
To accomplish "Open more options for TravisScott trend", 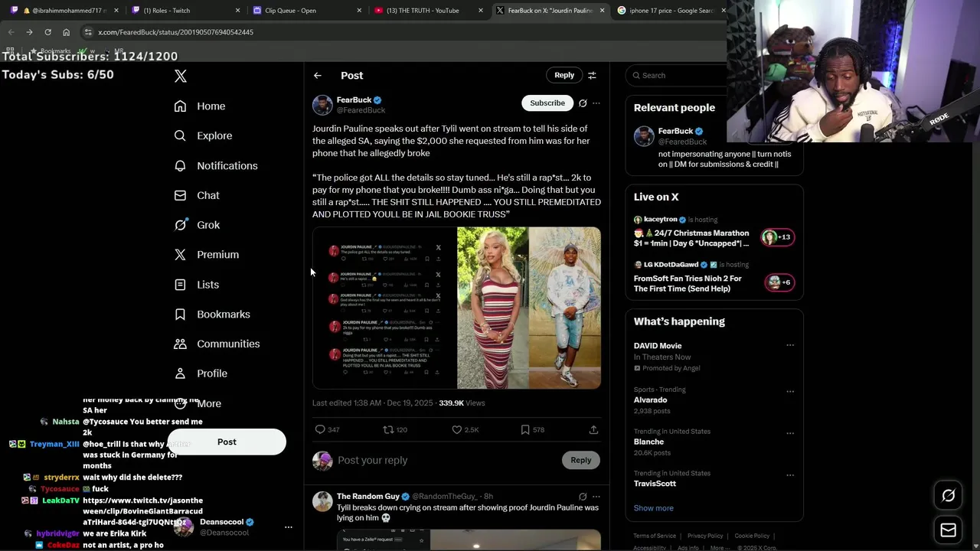I will coord(790,474).
